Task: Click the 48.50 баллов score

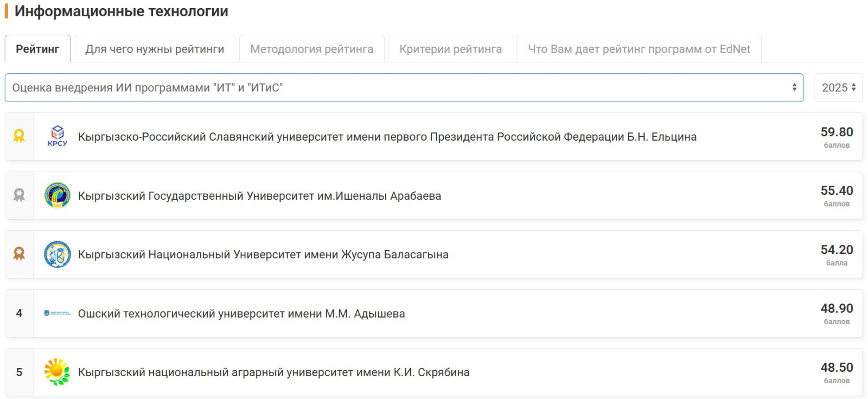Action: pyautogui.click(x=837, y=372)
